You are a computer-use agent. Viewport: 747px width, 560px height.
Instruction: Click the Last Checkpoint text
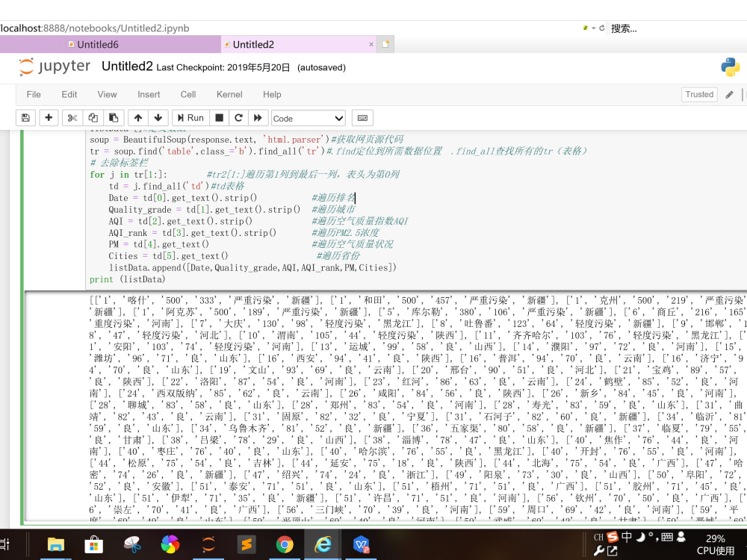click(223, 68)
